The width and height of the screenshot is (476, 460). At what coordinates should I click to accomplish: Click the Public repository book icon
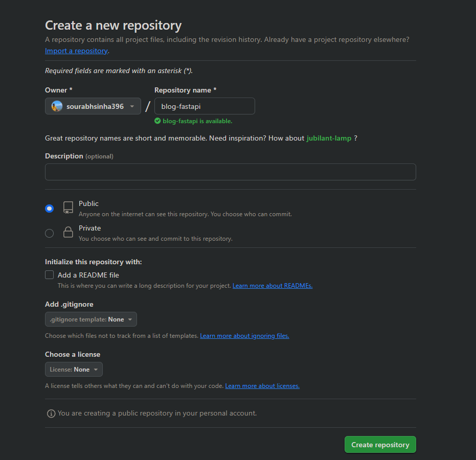click(68, 208)
